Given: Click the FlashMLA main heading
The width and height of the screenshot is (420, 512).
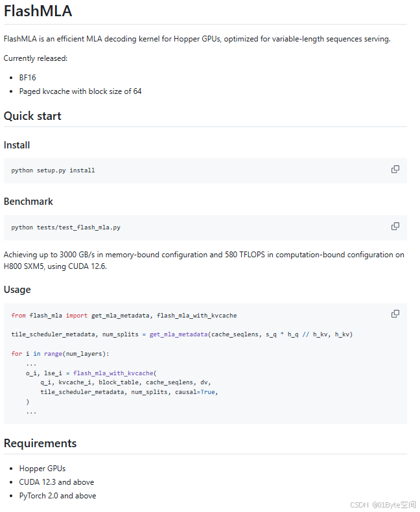Looking at the screenshot, I should click(x=38, y=11).
